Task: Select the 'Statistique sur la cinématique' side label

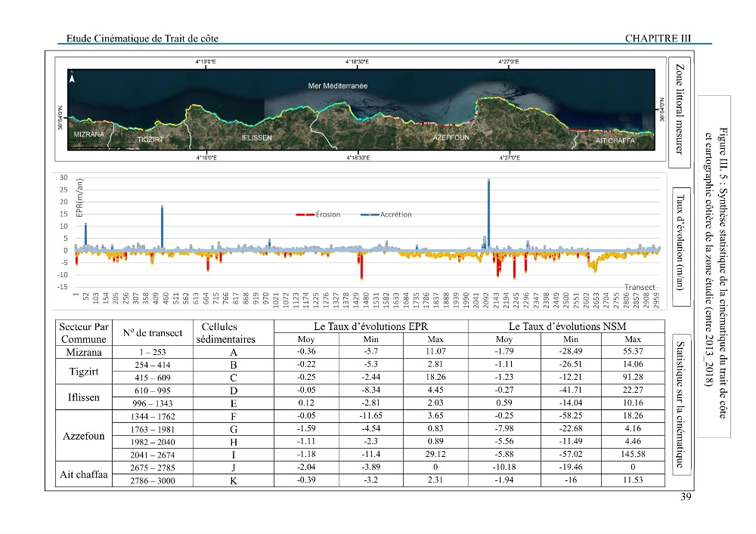Action: click(x=680, y=405)
